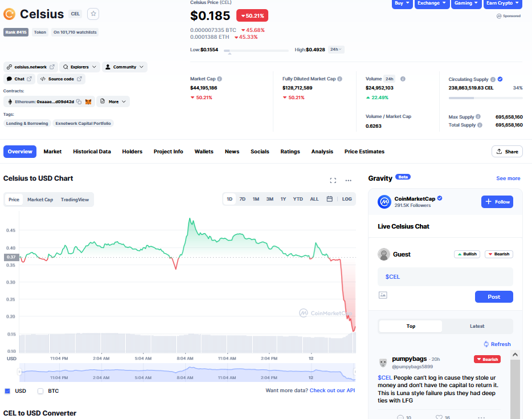Show info for Max Supply
Screen dimensions: 532x419
[478, 116]
